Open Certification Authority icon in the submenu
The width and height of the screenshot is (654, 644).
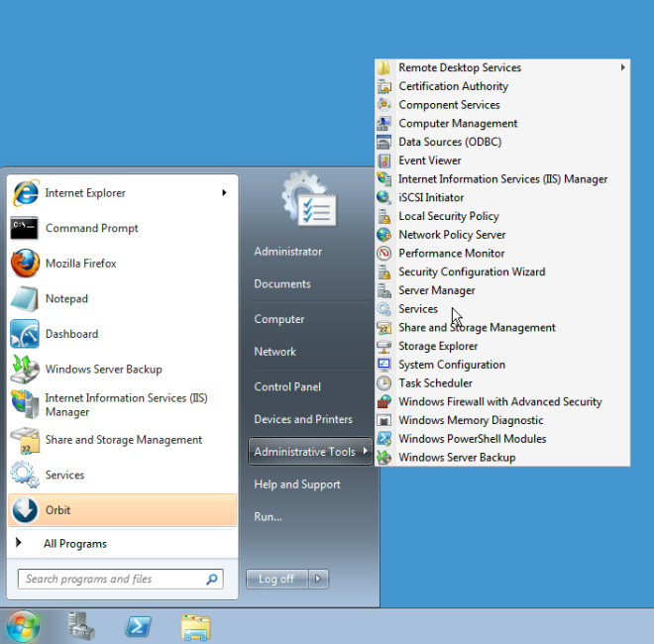click(383, 86)
